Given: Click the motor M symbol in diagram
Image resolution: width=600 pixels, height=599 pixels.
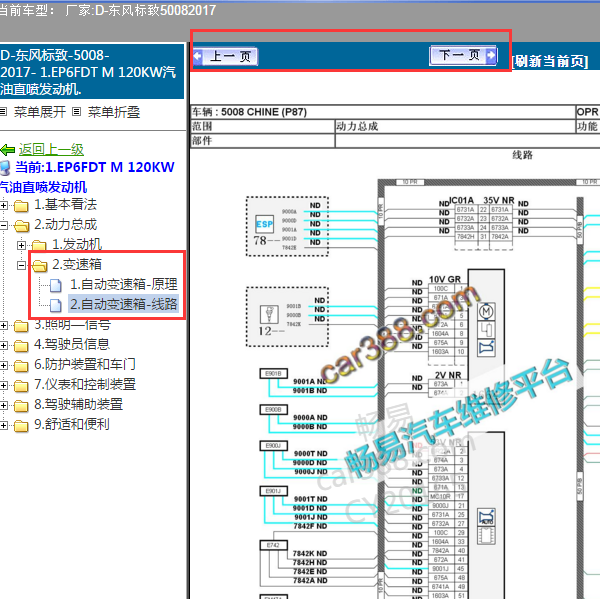Looking at the screenshot, I should [486, 312].
